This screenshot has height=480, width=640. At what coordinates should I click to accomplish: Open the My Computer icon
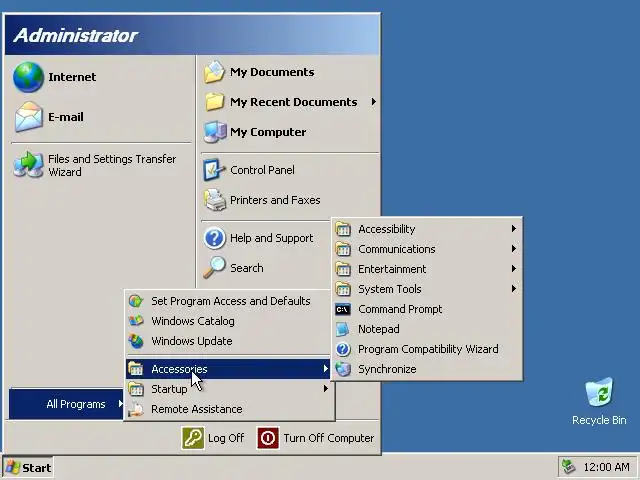[x=215, y=132]
